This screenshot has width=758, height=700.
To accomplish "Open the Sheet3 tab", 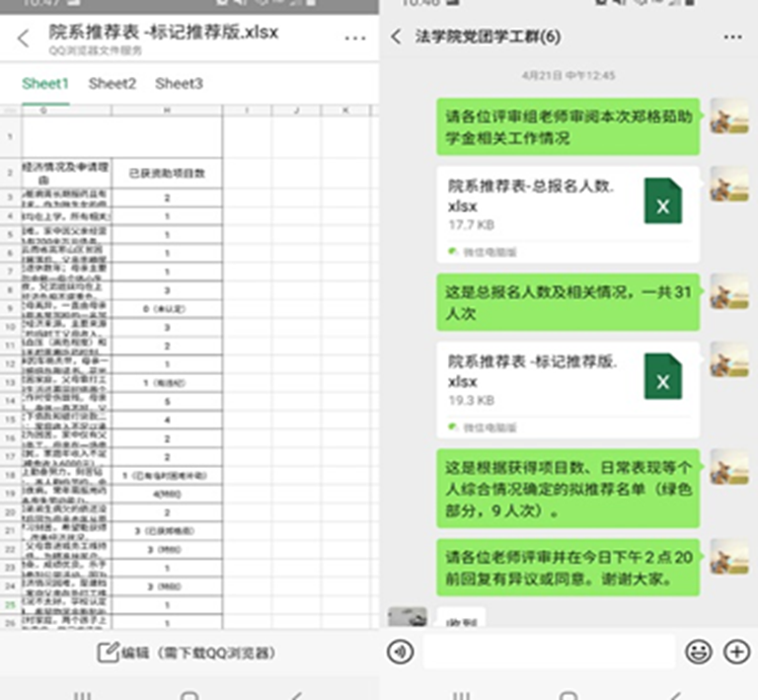I will (x=179, y=84).
